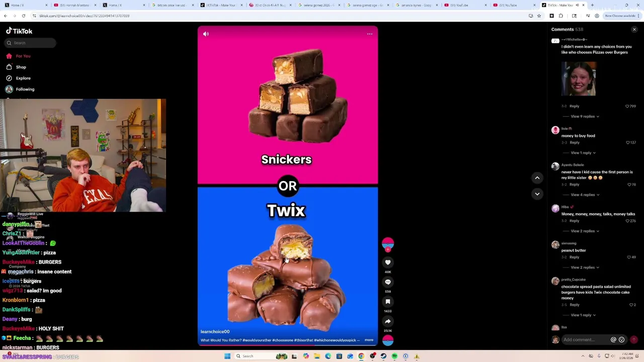
Task: Insert a mention with the @ icon
Action: point(613,340)
